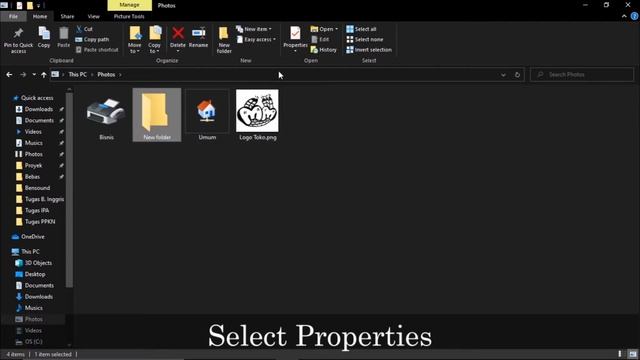Click the blue Help icon

634,16
